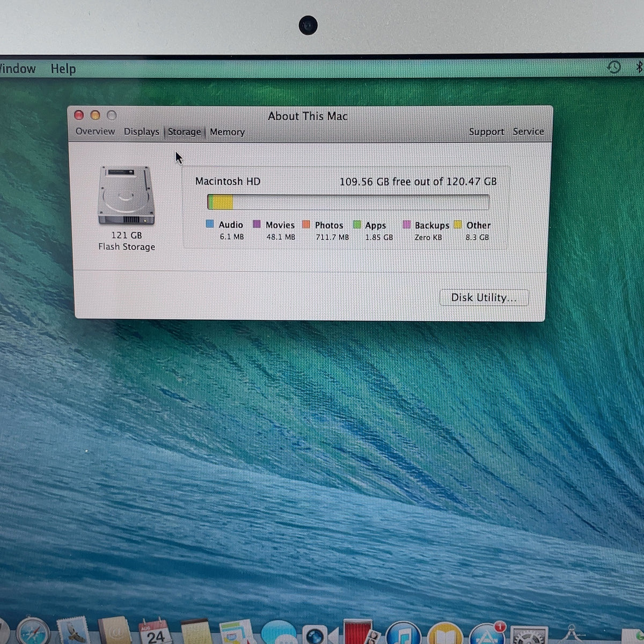This screenshot has height=644, width=644.
Task: Click the Disk Utility button
Action: [x=484, y=298]
